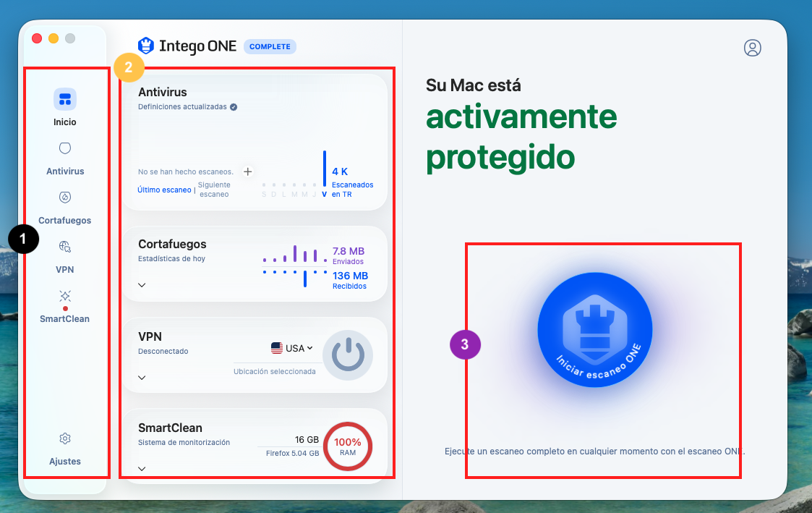812x513 pixels.
Task: Click the VPN label in sidebar
Action: [x=65, y=270]
